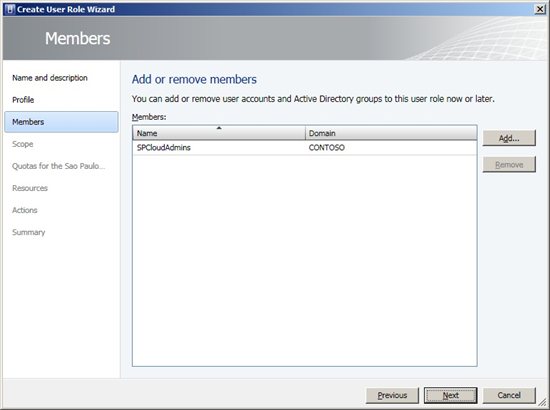Screen dimensions: 550x410
Task: Sort members by the Name column header
Action: pyautogui.click(x=219, y=133)
